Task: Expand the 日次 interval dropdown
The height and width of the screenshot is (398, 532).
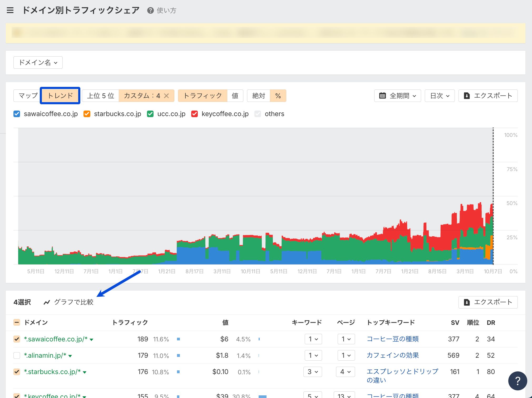Action: click(x=440, y=96)
